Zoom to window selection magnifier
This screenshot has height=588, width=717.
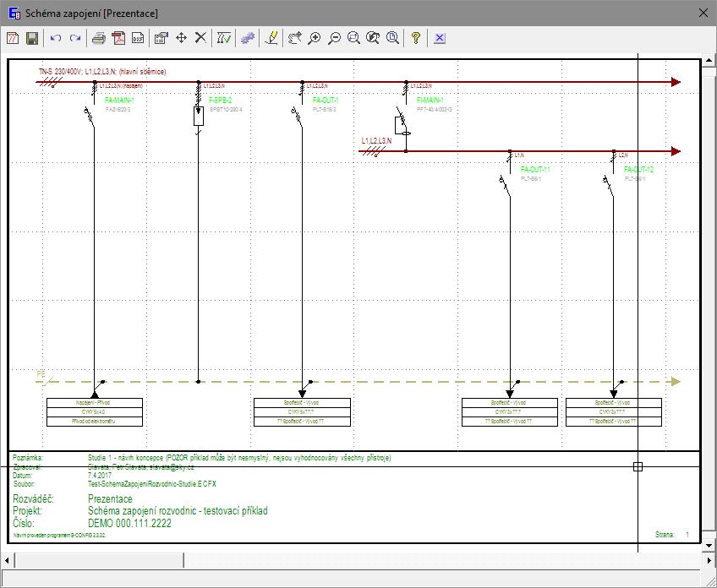click(353, 38)
